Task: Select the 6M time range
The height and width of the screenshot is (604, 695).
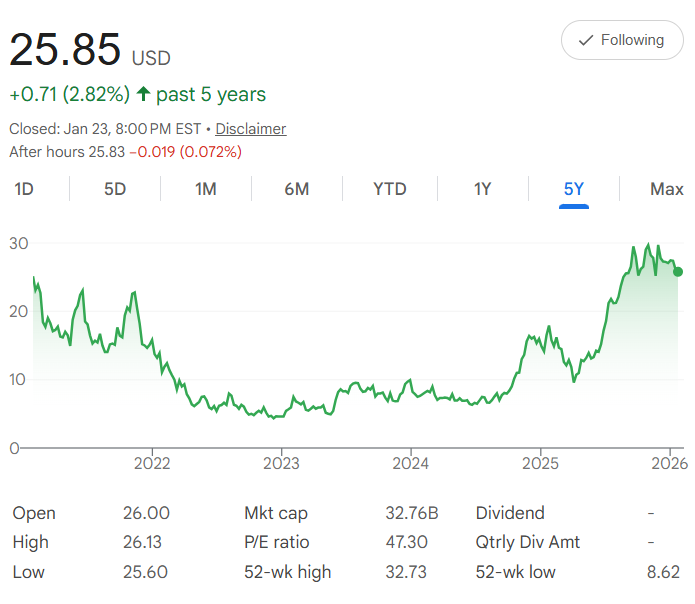Action: pyautogui.click(x=296, y=189)
